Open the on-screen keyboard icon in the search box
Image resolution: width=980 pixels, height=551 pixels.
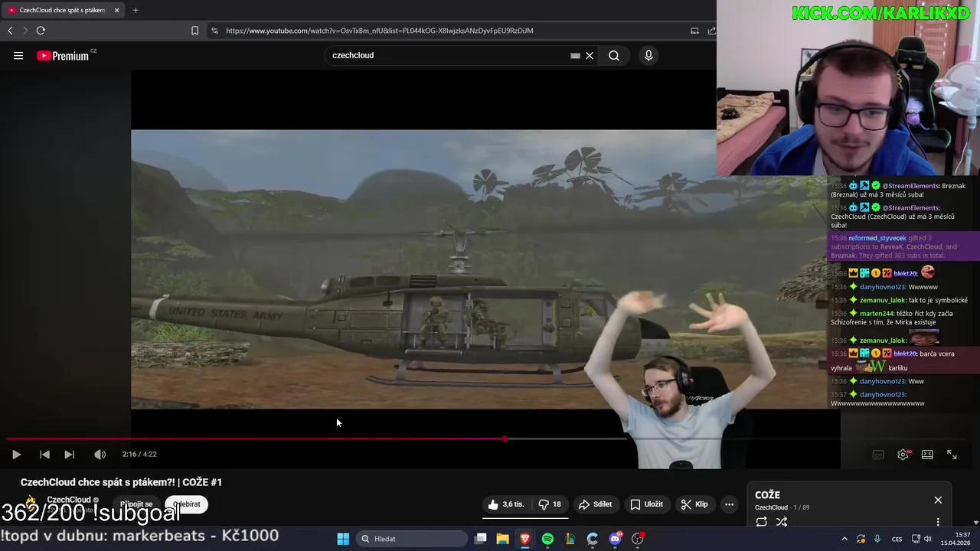pos(575,55)
